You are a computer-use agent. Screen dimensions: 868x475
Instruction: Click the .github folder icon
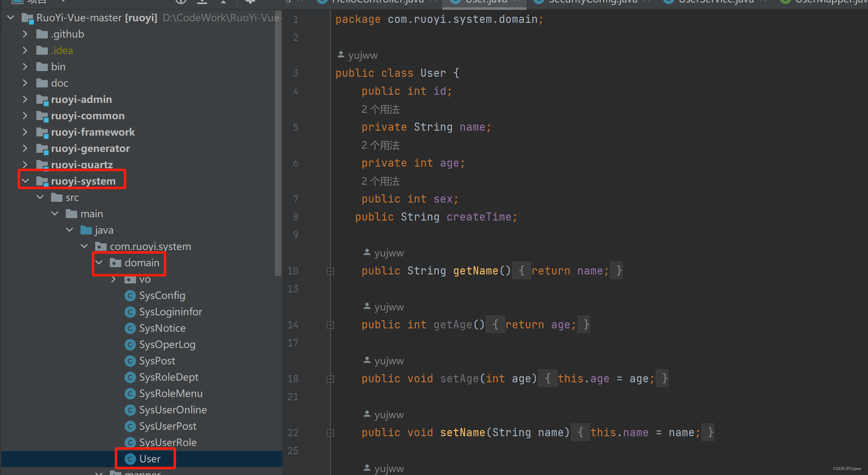pyautogui.click(x=42, y=34)
